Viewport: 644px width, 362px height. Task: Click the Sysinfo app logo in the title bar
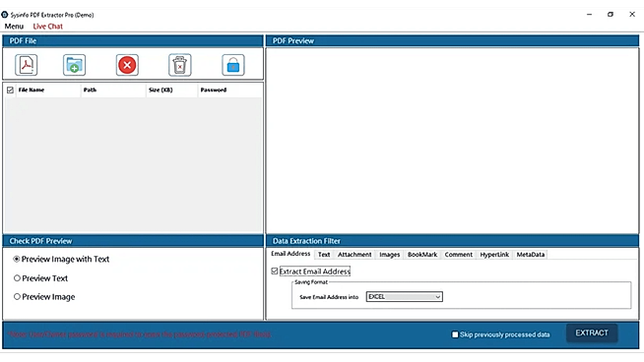(x=5, y=15)
